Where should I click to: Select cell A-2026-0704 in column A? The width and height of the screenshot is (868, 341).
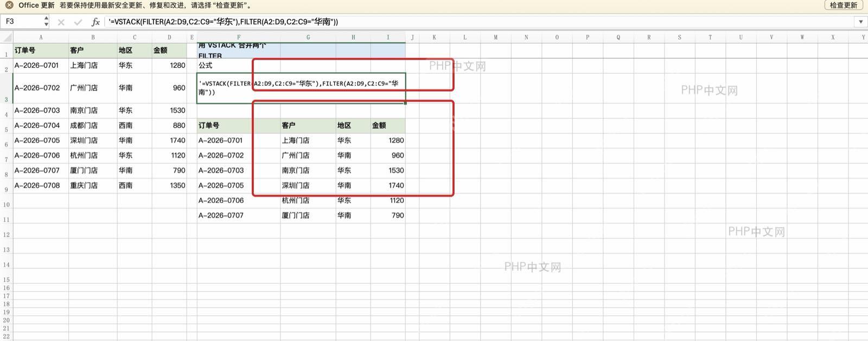click(x=41, y=126)
